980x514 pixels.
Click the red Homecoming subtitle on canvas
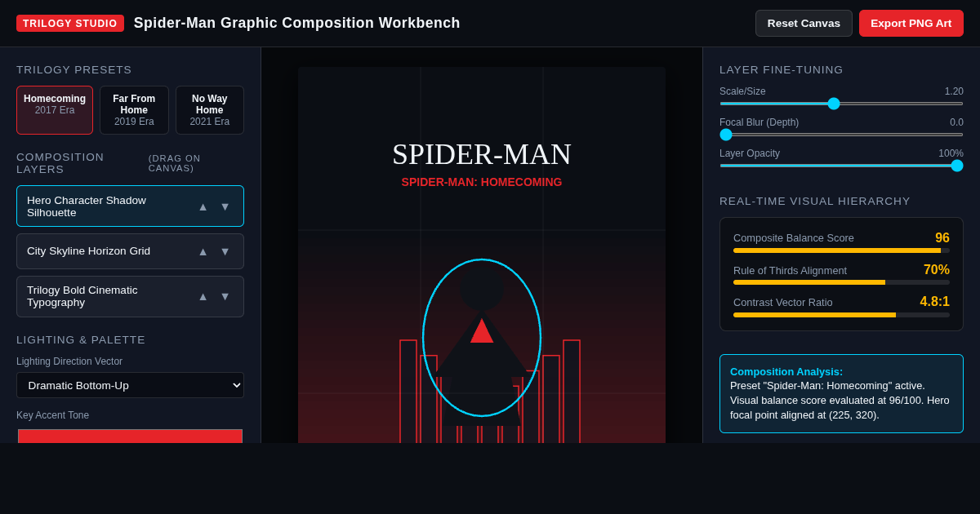(482, 182)
